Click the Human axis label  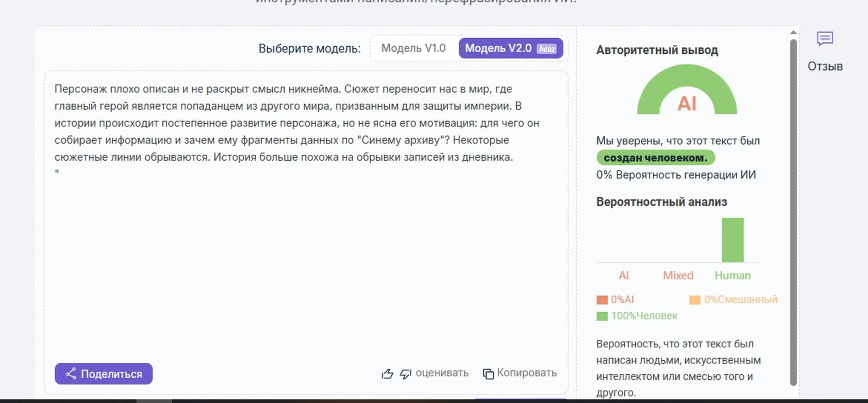[x=732, y=276]
